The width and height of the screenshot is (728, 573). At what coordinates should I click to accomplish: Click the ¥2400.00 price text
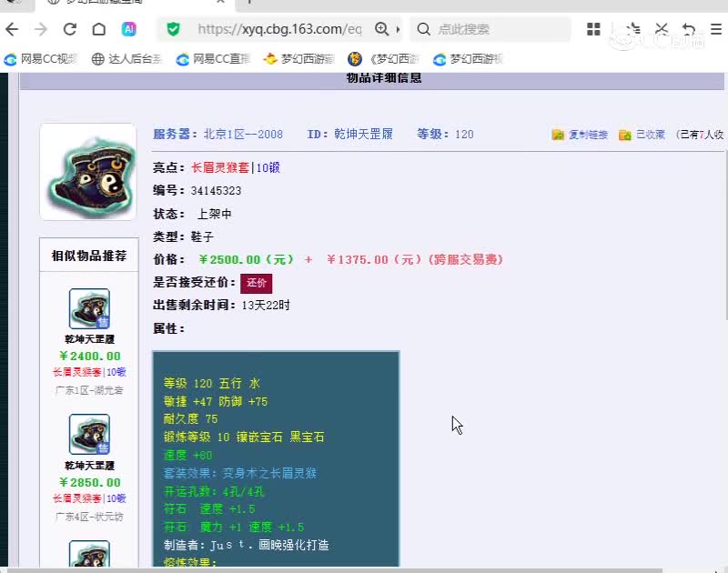90,356
